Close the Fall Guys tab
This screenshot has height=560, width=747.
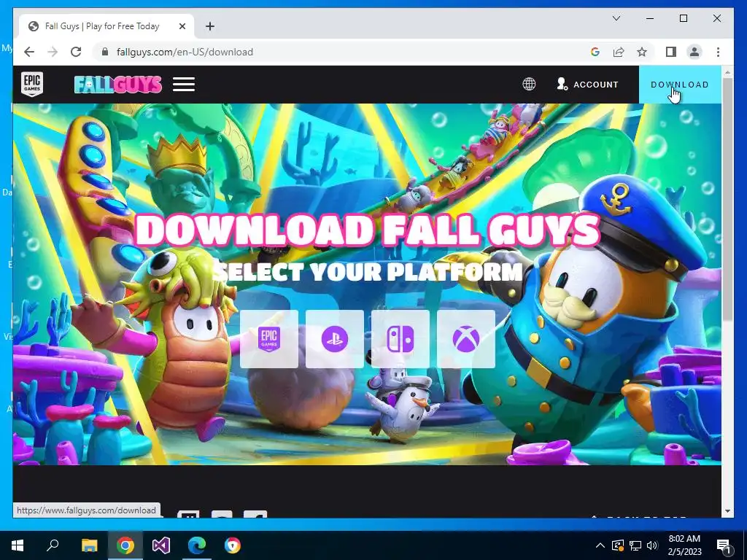click(182, 26)
